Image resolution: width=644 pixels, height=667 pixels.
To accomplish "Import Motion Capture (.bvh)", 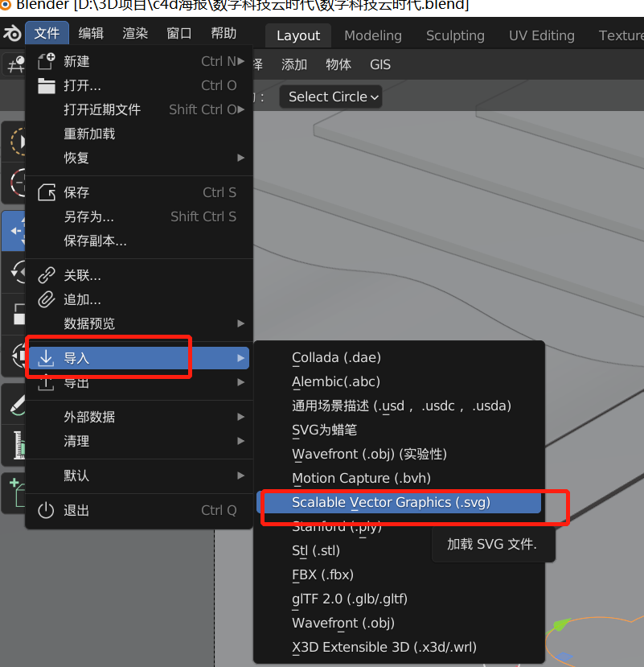I will click(399, 478).
